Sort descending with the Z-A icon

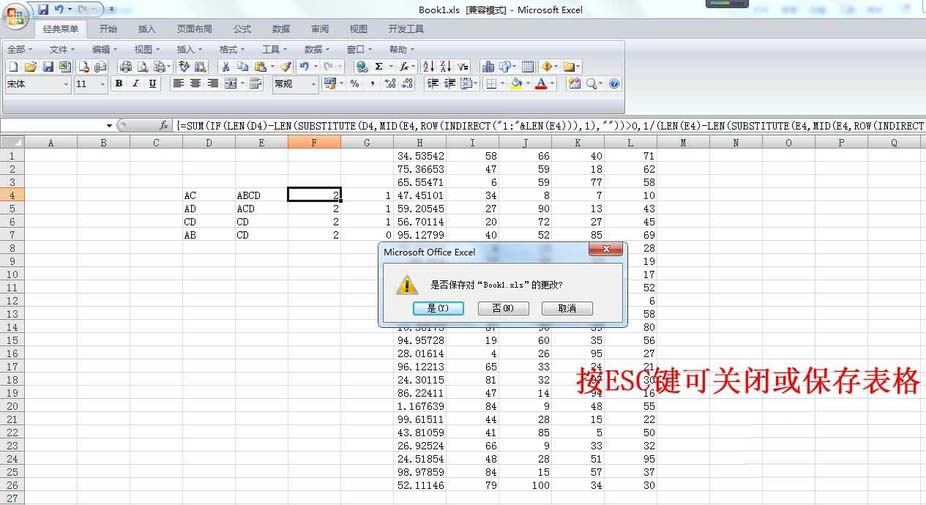coord(446,66)
